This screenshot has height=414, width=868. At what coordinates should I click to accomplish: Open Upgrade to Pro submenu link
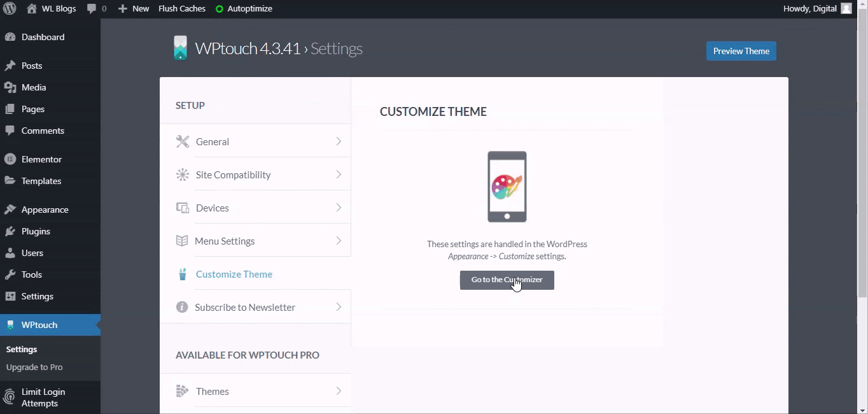(x=34, y=368)
